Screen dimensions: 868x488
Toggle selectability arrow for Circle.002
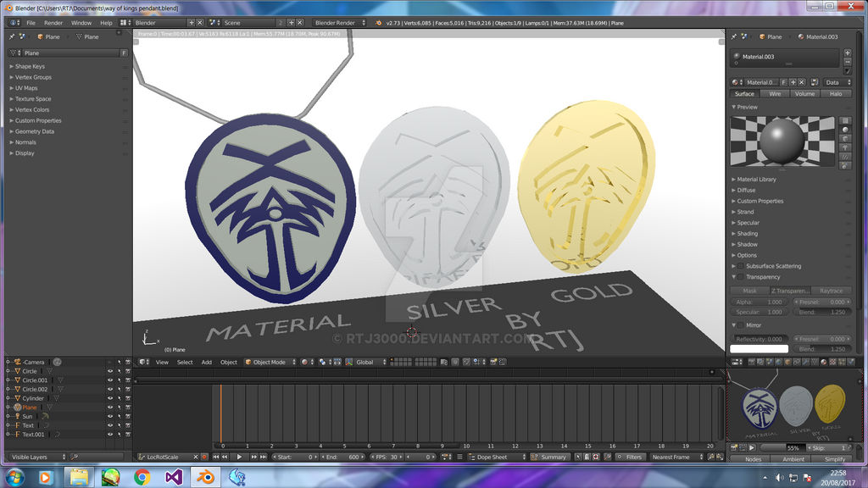(119, 389)
